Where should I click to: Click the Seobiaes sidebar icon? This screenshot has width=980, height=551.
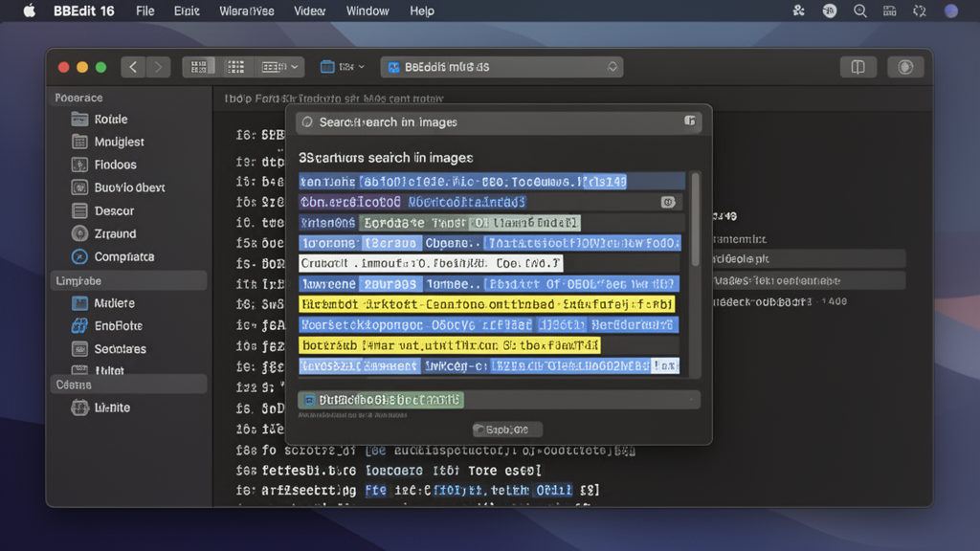(79, 348)
